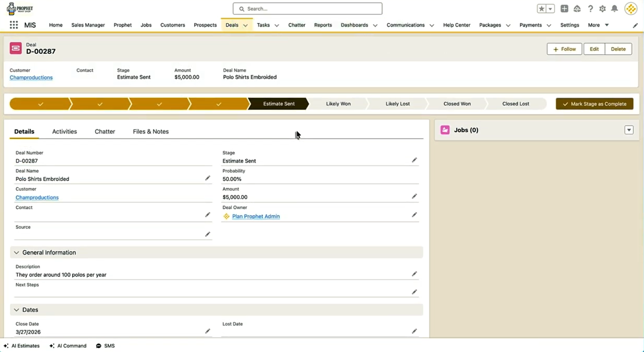Expand the Payments dropdown chevron

pos(549,25)
